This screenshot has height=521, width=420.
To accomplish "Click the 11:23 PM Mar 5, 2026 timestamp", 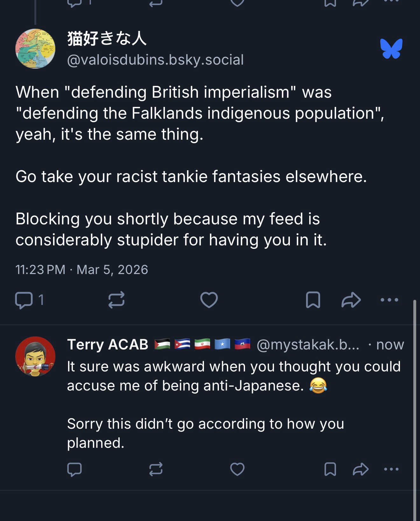I will [82, 270].
